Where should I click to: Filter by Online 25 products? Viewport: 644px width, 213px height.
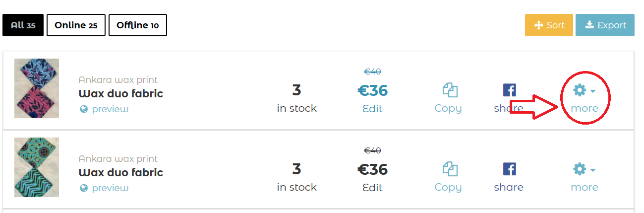coord(76,25)
